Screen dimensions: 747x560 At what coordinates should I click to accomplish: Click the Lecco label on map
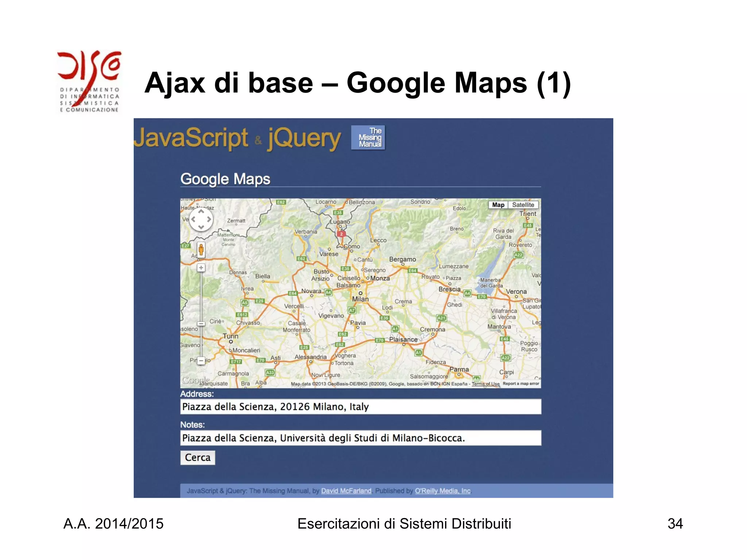(x=378, y=240)
